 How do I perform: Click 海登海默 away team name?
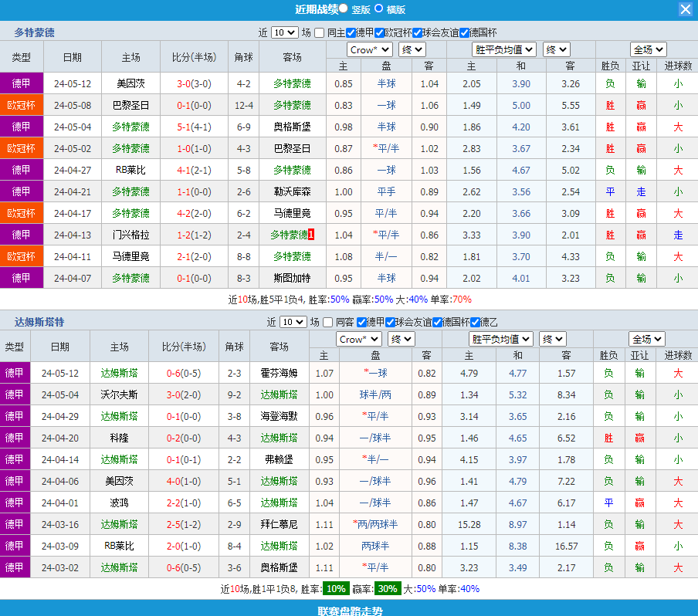(279, 416)
